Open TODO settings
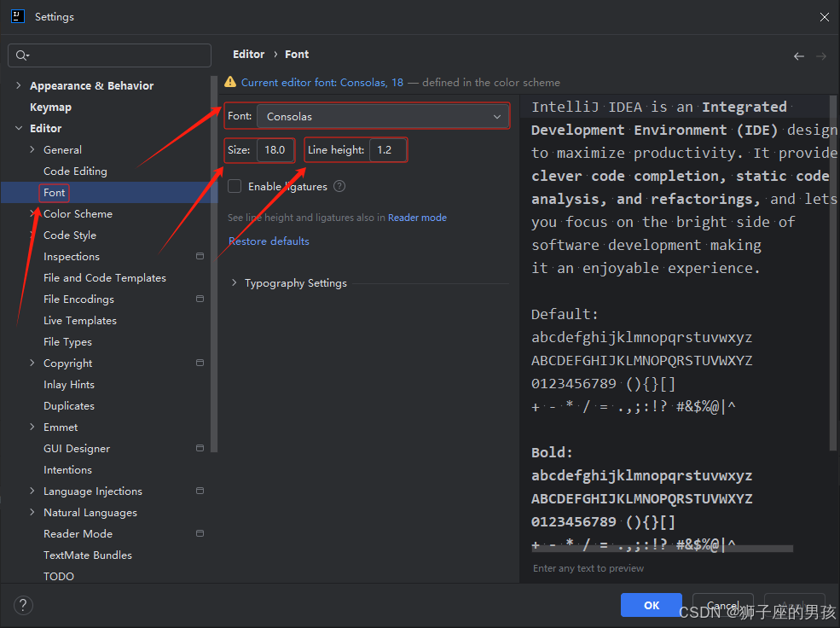This screenshot has height=628, width=840. tap(58, 577)
